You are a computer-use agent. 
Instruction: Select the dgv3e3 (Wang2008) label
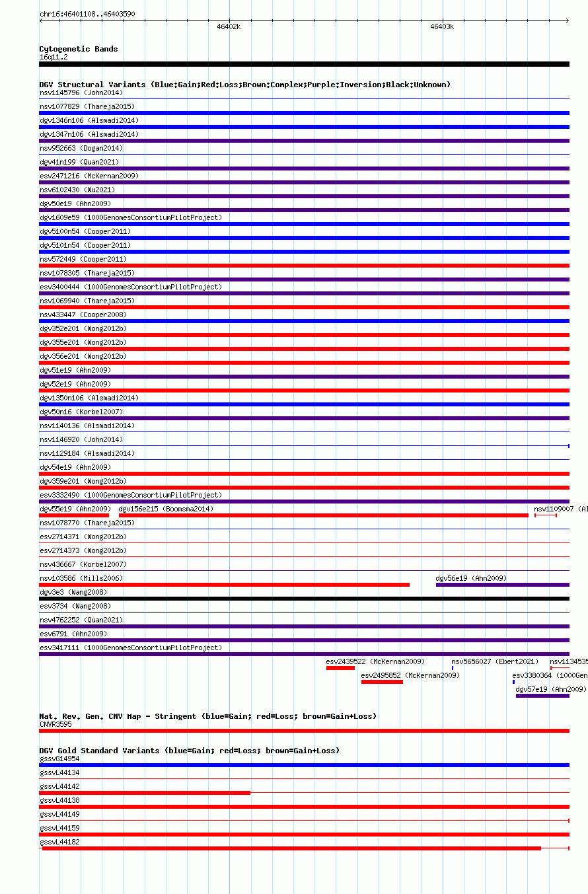[x=73, y=592]
